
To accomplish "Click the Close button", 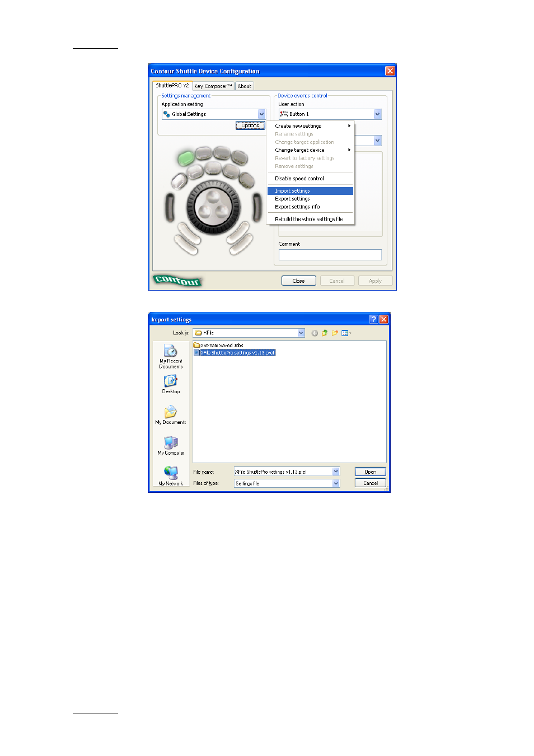I will (x=299, y=281).
